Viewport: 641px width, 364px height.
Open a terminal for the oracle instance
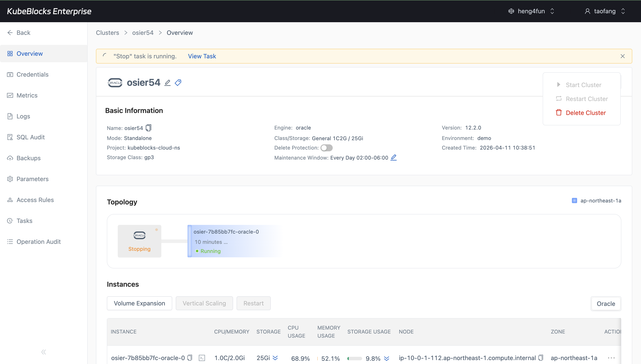click(202, 358)
